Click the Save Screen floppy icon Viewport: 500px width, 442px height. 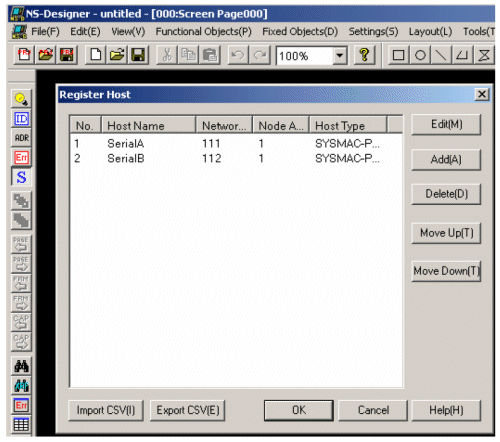click(138, 55)
